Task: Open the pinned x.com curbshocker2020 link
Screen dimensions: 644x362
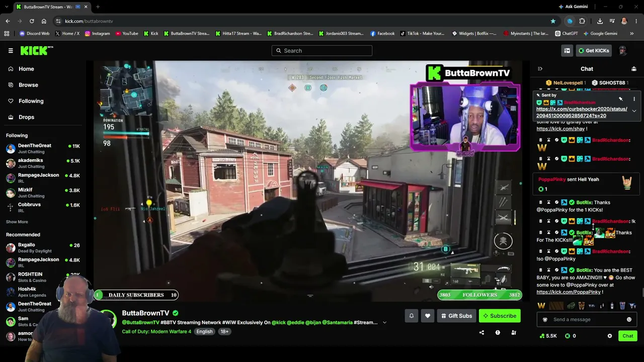Action: click(x=582, y=112)
